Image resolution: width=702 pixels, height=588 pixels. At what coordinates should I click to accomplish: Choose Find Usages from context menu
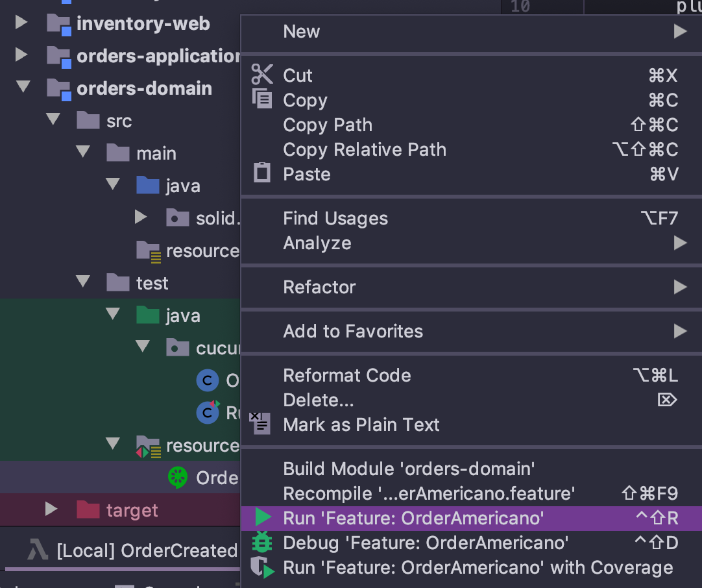(x=335, y=219)
